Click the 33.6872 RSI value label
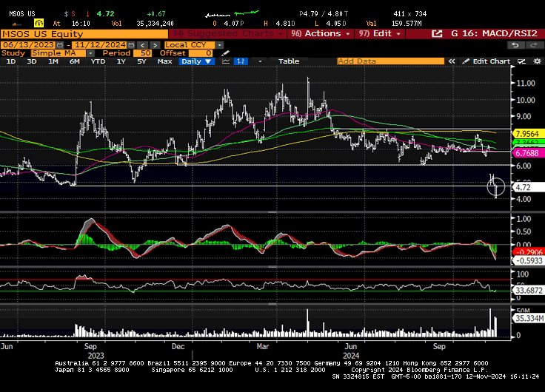Screen dimensions: 545x392 click(529, 290)
